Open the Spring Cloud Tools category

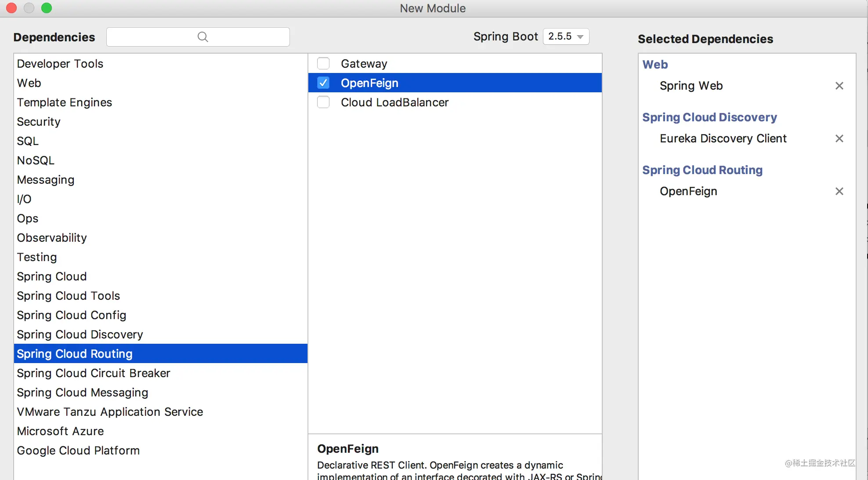point(161,296)
